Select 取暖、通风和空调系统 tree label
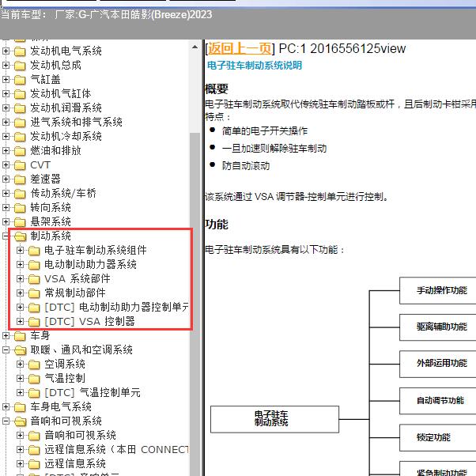The image size is (476, 476). [81, 349]
